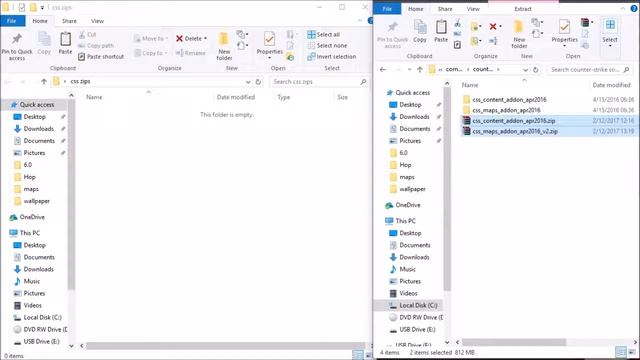
Task: Go up one level in right window
Action: click(x=420, y=70)
